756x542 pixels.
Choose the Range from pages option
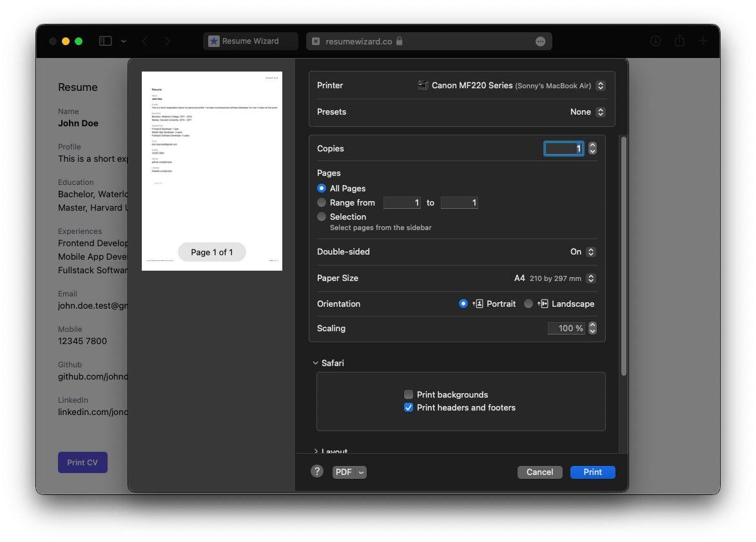click(x=322, y=202)
